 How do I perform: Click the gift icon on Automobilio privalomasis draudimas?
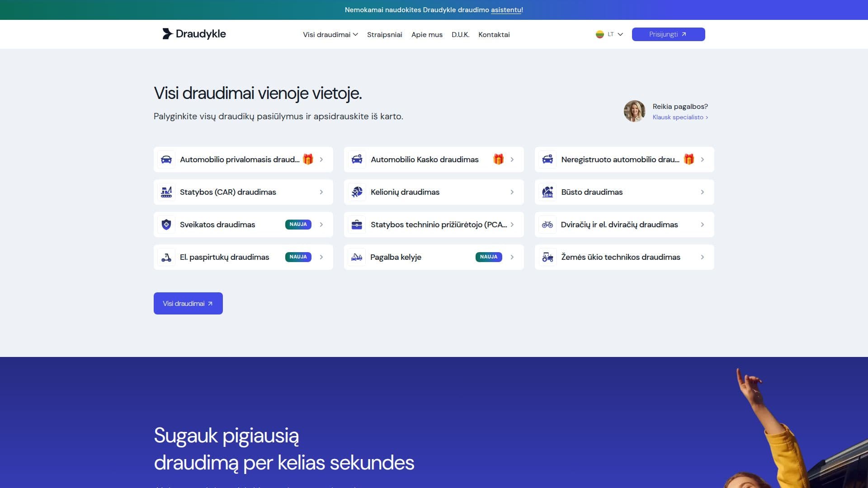[x=308, y=159]
